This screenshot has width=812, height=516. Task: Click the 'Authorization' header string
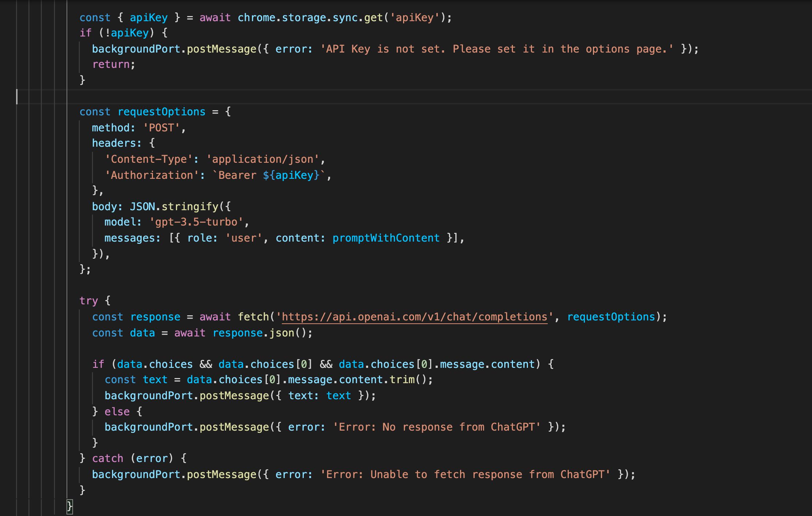pos(152,175)
